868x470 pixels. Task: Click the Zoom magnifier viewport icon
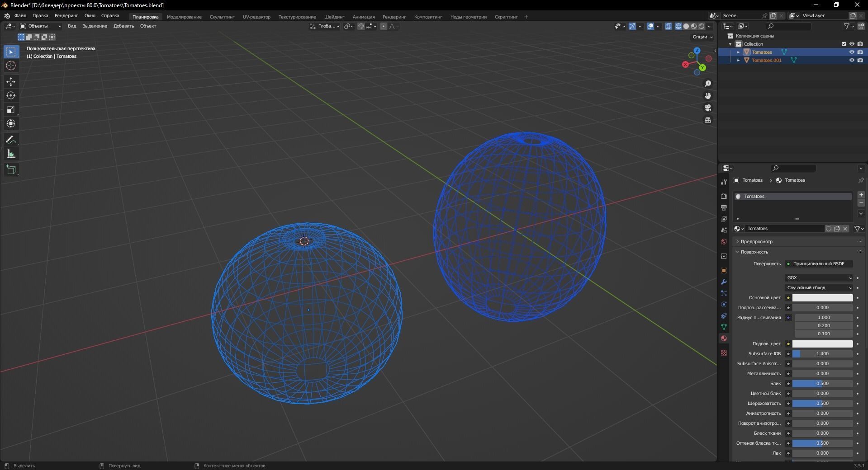pyautogui.click(x=708, y=84)
